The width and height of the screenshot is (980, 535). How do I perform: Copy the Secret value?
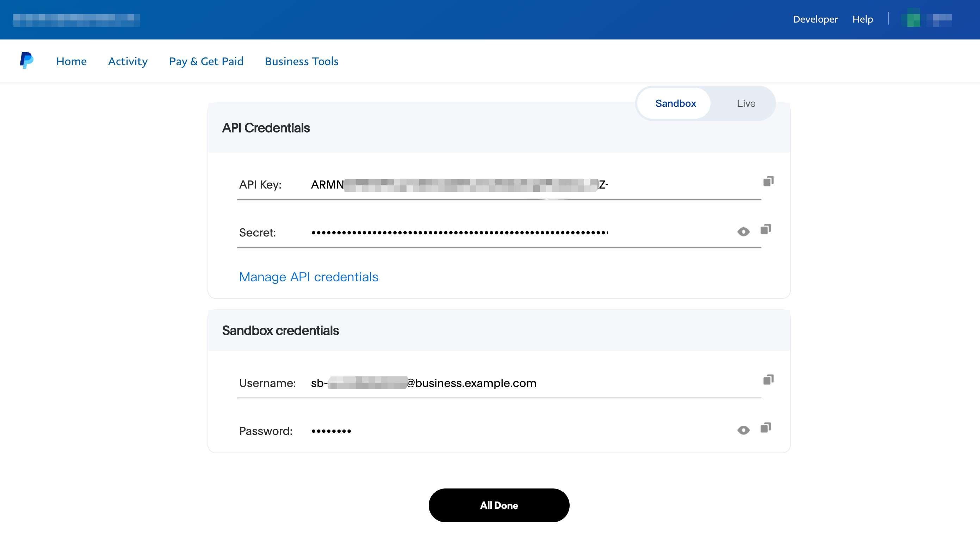coord(765,229)
